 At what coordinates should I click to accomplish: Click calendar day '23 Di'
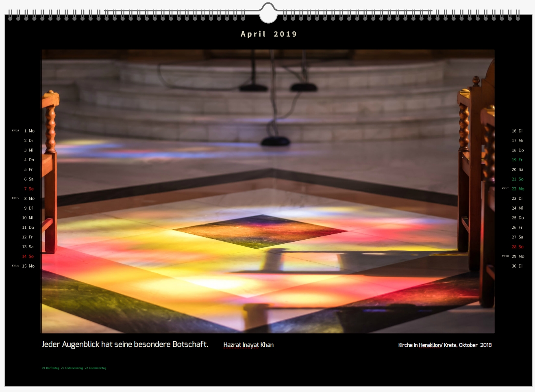point(517,199)
